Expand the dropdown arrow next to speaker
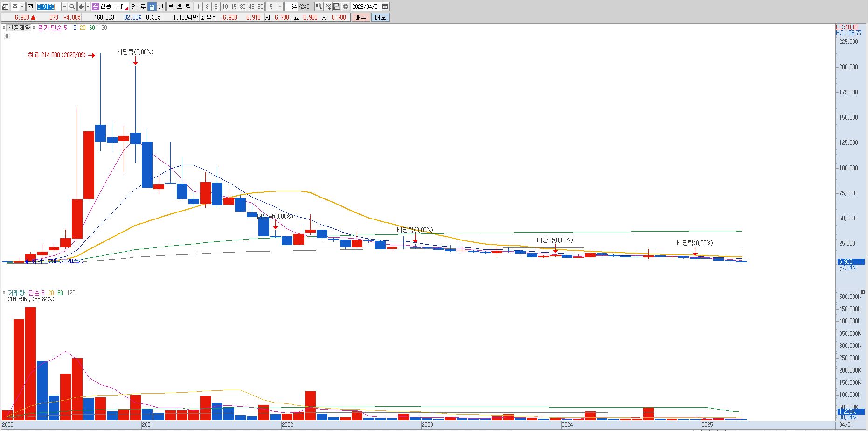Screen dimensions: 868x431 click(88, 7)
